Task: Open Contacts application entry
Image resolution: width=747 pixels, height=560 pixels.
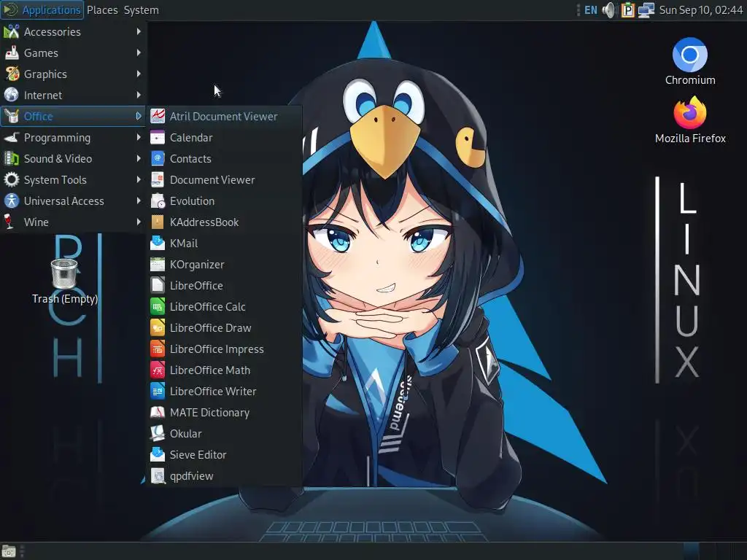Action: click(224, 158)
